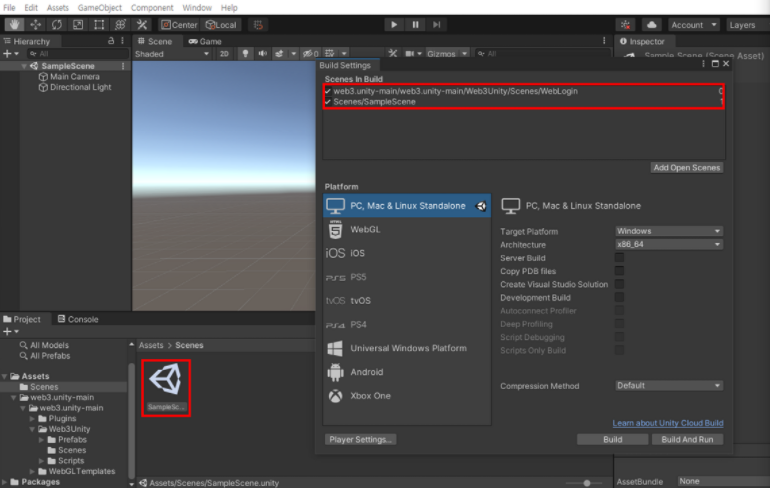This screenshot has height=488, width=770.
Task: Select PS4 platform
Action: (x=407, y=325)
